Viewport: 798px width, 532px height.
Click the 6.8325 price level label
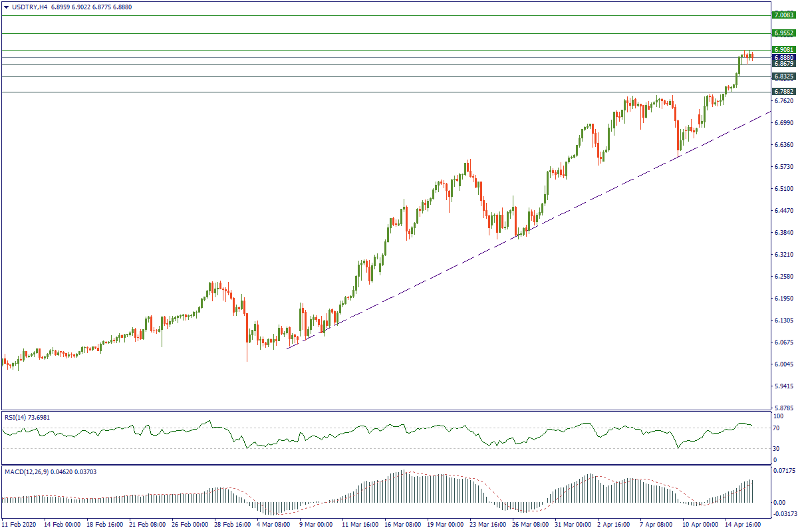tap(783, 76)
